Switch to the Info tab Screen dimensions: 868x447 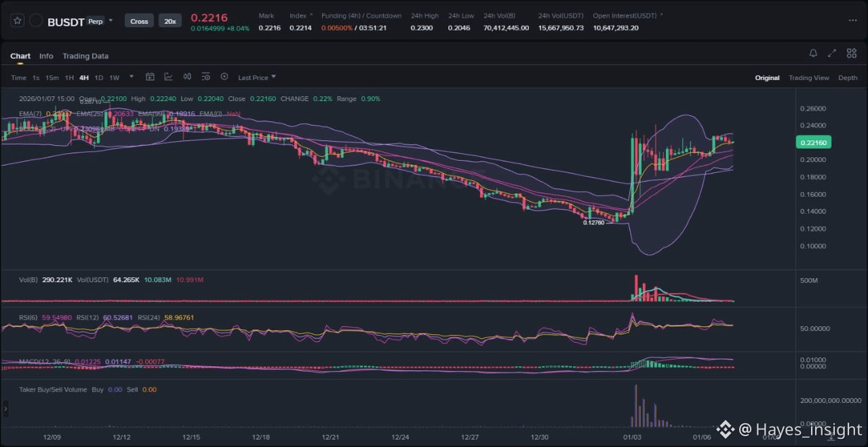point(46,56)
